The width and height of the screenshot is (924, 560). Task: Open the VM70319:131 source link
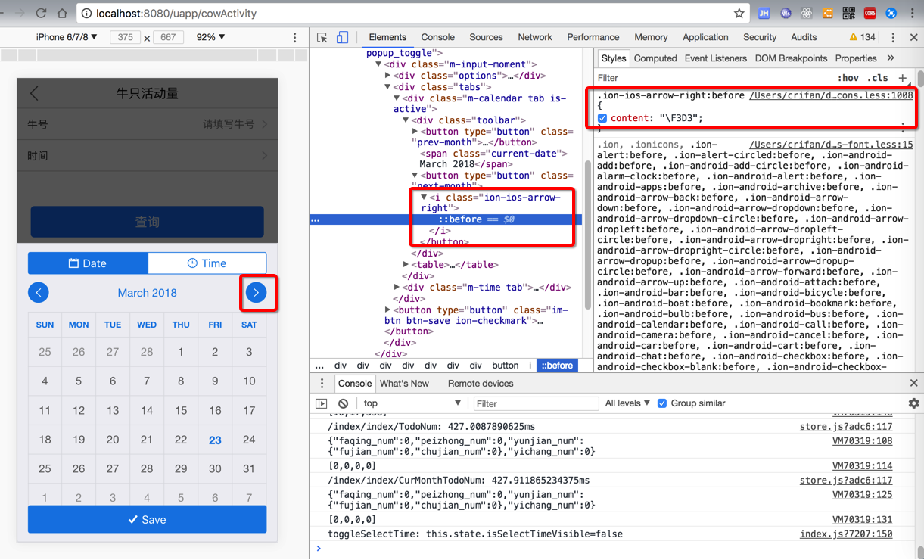click(x=863, y=520)
